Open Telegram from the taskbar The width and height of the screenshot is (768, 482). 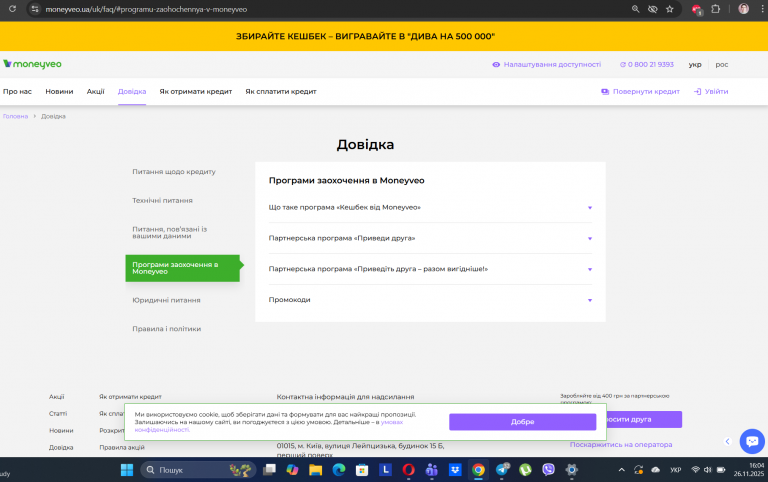[x=502, y=470]
